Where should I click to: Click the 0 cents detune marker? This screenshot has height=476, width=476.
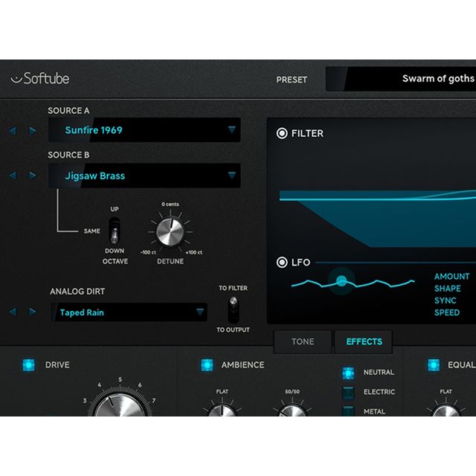coord(170,205)
